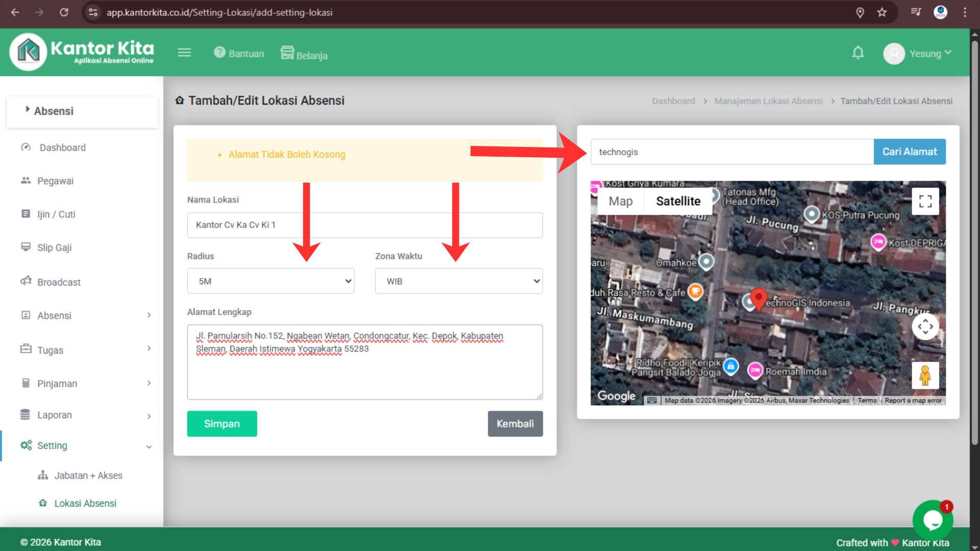Click the red map location pin
Screen dimensions: 980x551
click(758, 298)
